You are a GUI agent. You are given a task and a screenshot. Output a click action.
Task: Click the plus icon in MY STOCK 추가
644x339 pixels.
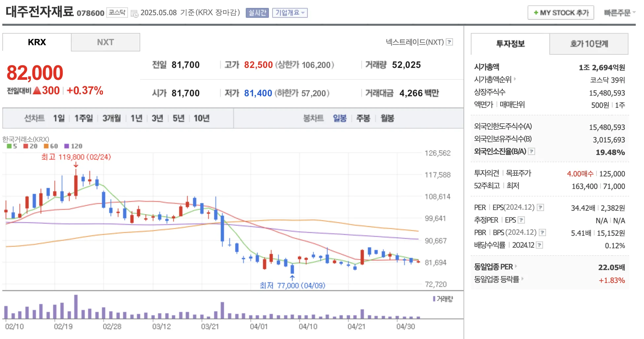(x=536, y=13)
